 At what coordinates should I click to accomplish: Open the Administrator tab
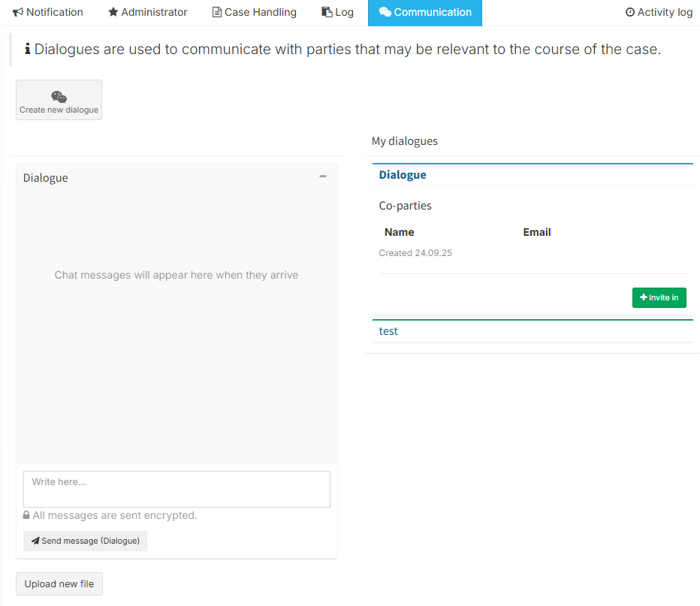click(x=154, y=13)
